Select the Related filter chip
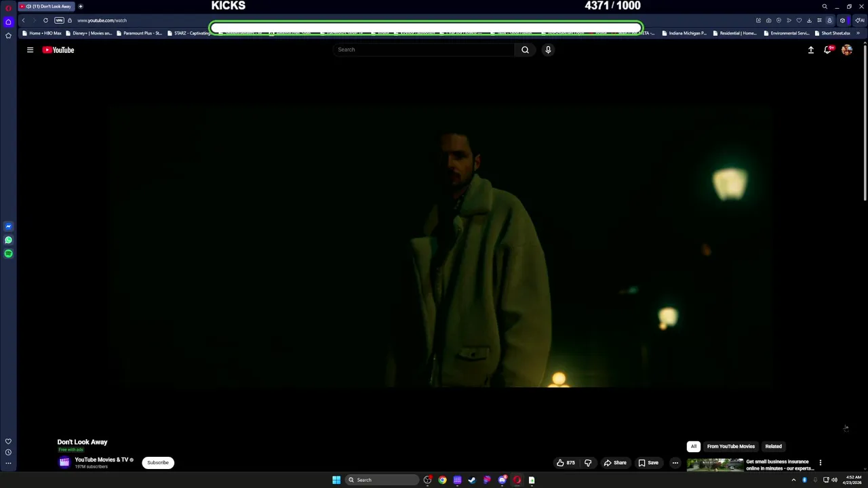This screenshot has width=868, height=488. (773, 446)
